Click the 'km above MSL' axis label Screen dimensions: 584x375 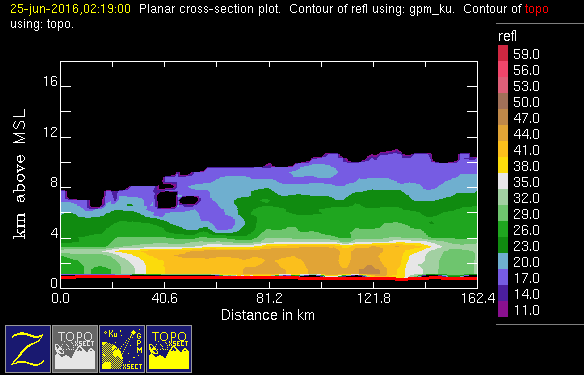[20, 174]
